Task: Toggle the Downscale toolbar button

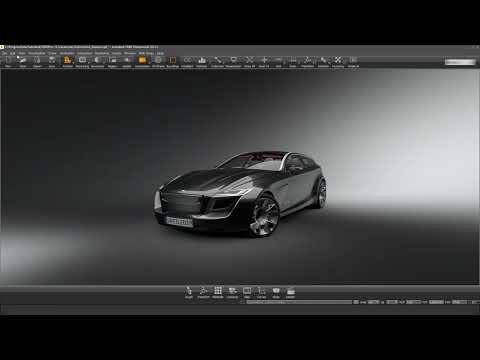Action: tap(97, 62)
